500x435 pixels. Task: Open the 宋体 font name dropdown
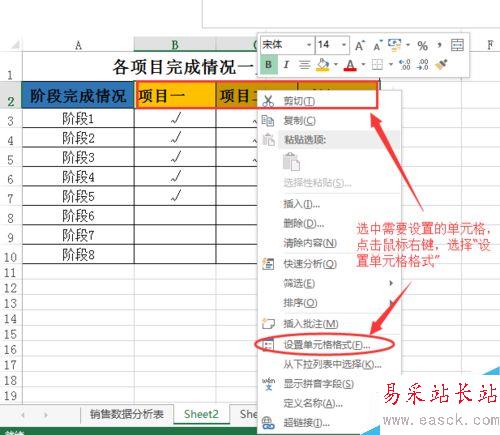[x=309, y=45]
